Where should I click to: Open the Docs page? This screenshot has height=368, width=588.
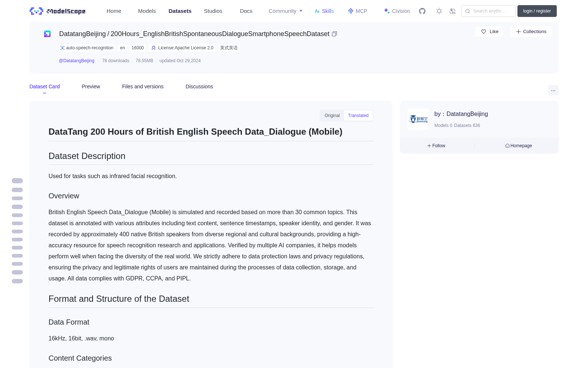[246, 11]
